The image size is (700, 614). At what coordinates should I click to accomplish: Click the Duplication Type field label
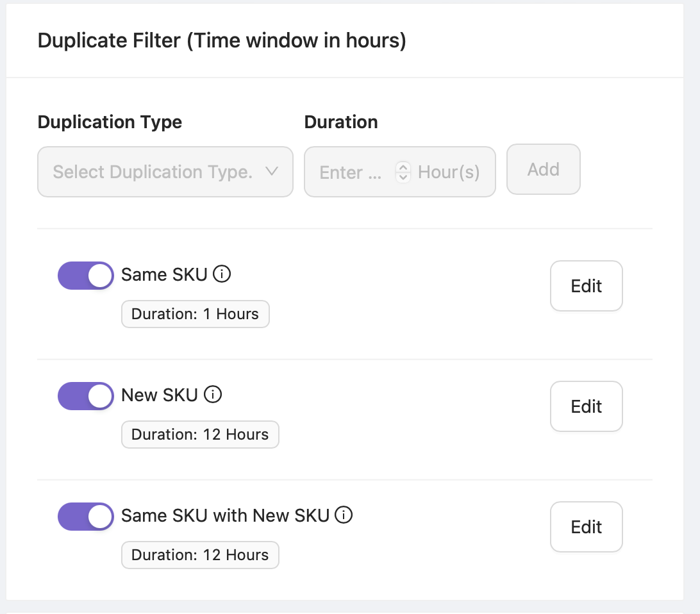point(110,122)
